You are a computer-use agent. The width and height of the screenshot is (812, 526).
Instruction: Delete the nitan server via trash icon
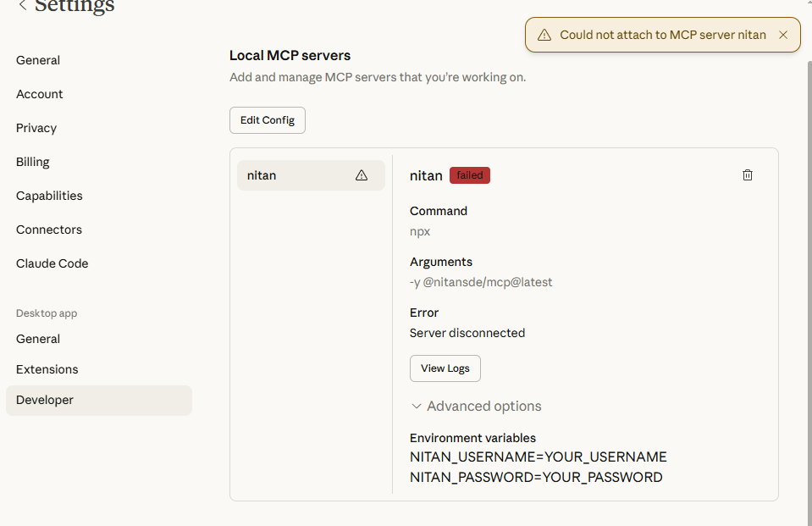[x=748, y=175]
